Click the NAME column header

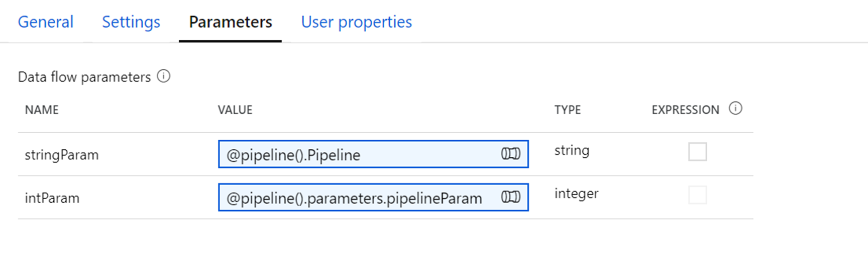pyautogui.click(x=42, y=110)
